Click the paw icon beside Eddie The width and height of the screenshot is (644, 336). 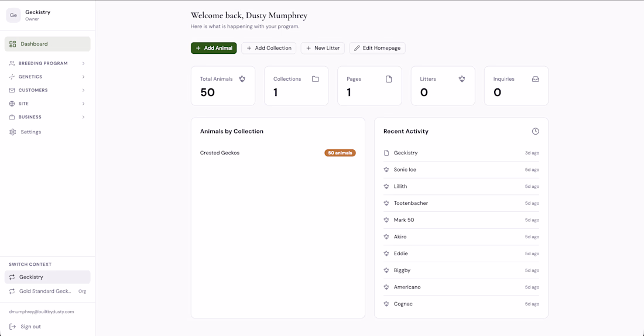point(386,253)
